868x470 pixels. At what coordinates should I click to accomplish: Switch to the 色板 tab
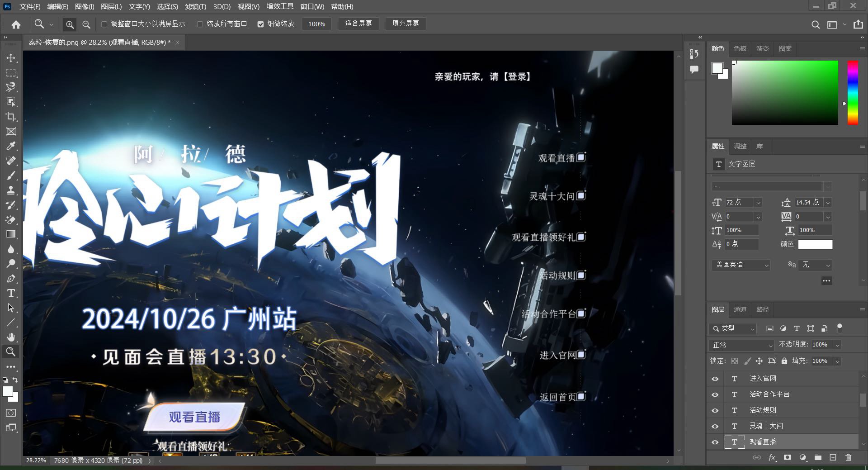point(740,48)
